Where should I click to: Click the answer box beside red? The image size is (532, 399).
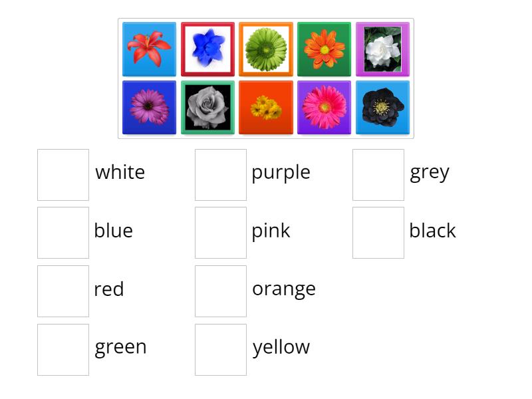tap(63, 289)
